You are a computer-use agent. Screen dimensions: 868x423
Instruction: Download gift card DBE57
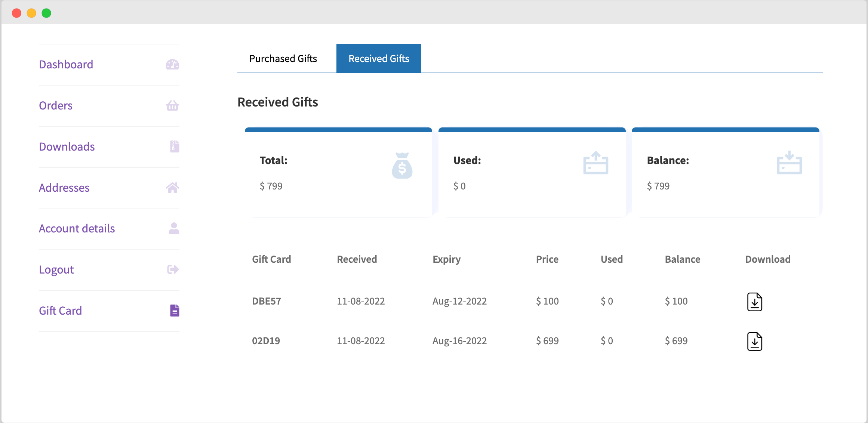point(755,302)
